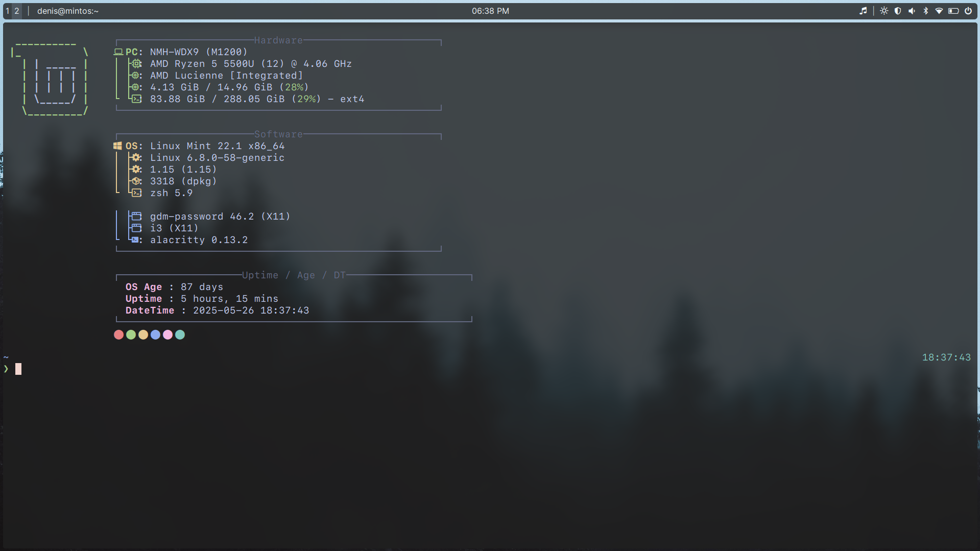Click the value "2025-05-26 18:37:43"
Screen dimensions: 980x551
point(251,310)
